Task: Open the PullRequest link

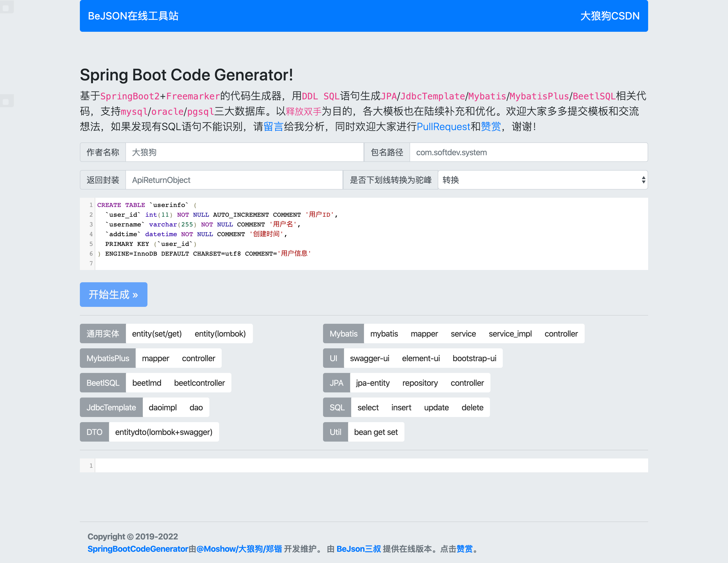Action: point(443,127)
